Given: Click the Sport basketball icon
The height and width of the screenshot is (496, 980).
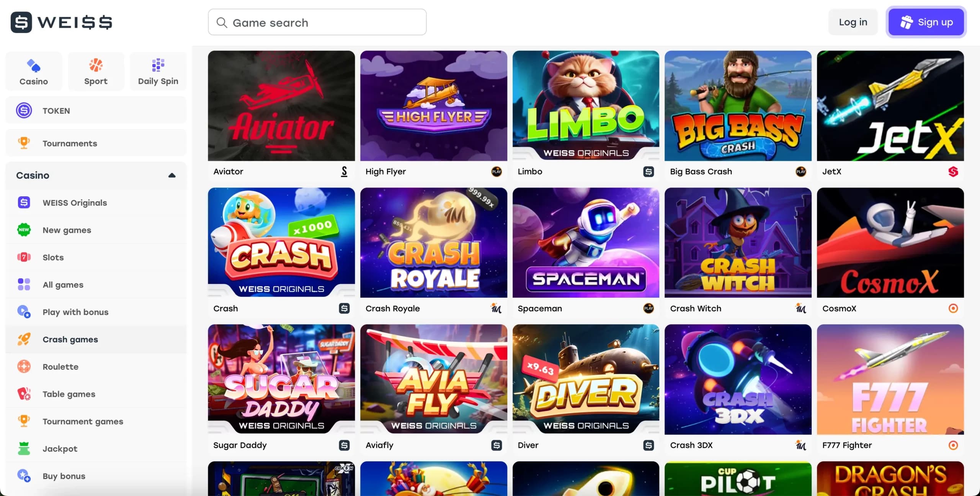Looking at the screenshot, I should 96,65.
